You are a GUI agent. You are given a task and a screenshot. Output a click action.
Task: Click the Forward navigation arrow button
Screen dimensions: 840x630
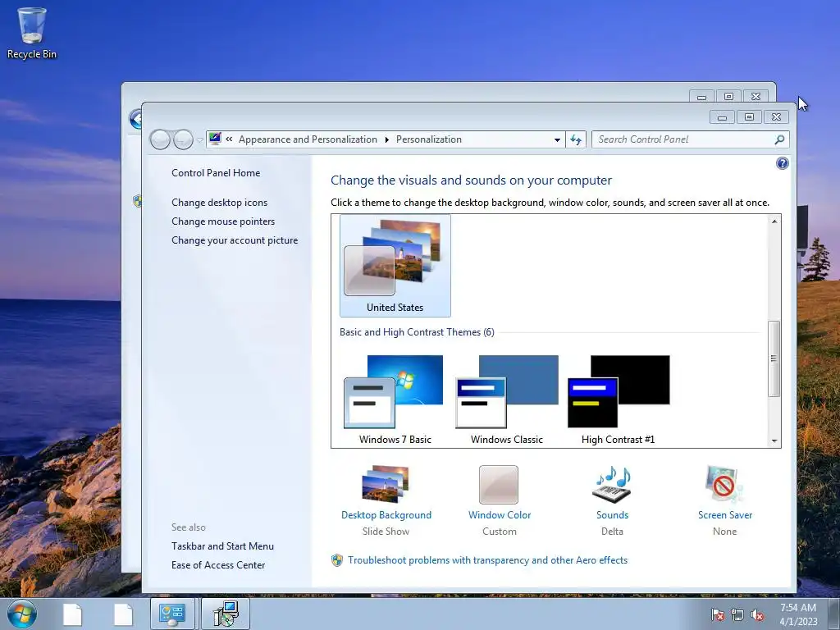pyautogui.click(x=183, y=139)
